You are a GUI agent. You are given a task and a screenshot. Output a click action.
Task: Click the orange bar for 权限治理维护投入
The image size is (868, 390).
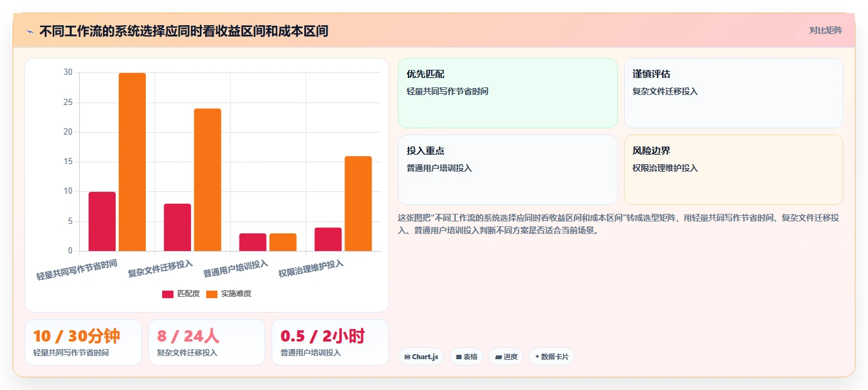click(358, 204)
